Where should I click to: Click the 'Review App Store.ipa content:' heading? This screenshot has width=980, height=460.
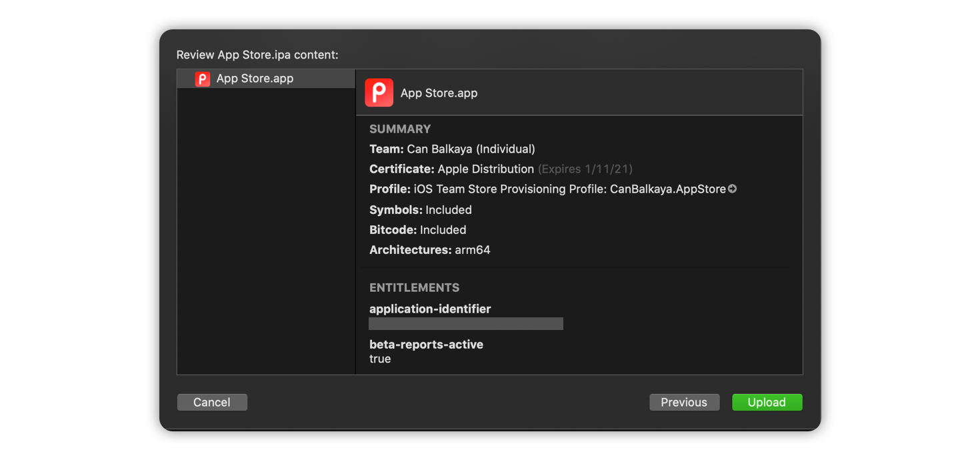(257, 55)
